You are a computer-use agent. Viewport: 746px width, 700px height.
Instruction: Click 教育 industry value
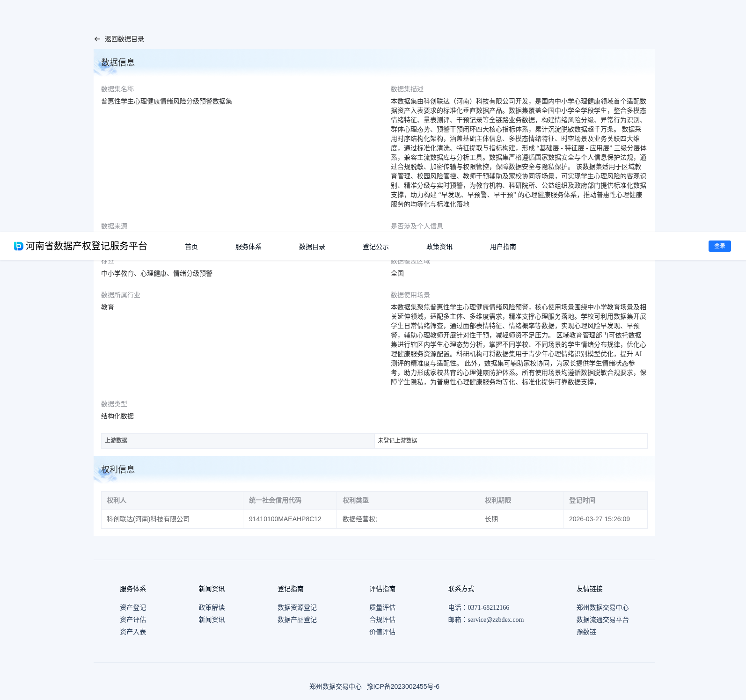(108, 307)
